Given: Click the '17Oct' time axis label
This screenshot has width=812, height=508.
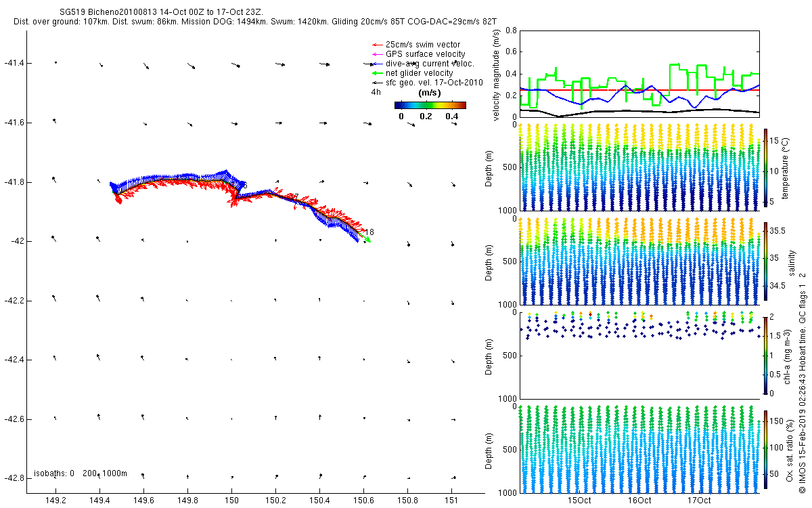Looking at the screenshot, I should (699, 501).
